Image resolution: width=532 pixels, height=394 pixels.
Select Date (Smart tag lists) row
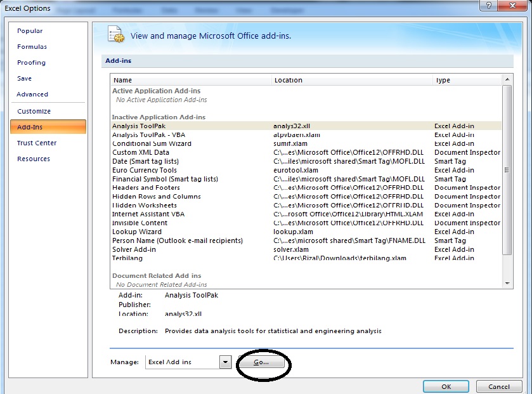306,162
